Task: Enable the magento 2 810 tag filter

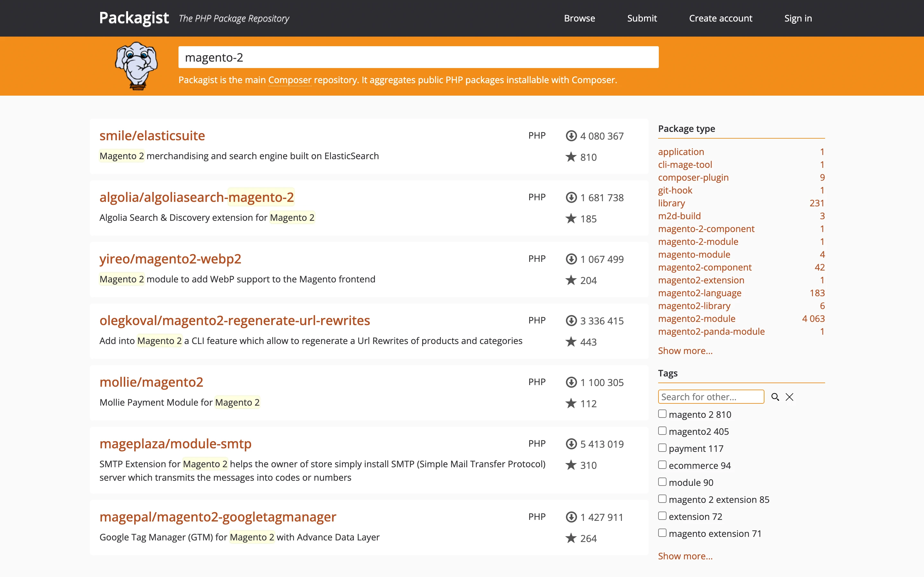Action: click(662, 413)
